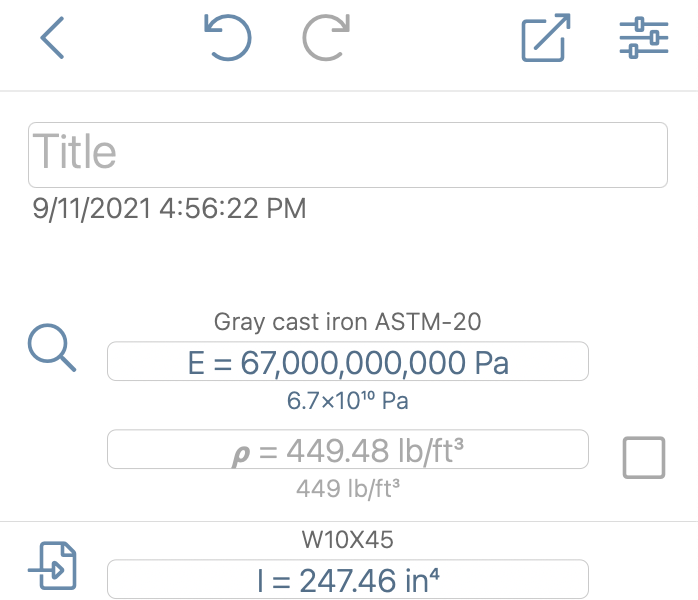This screenshot has height=600, width=698.
Task: Edit the I = 247.46 in⁴ field
Action: tap(348, 579)
